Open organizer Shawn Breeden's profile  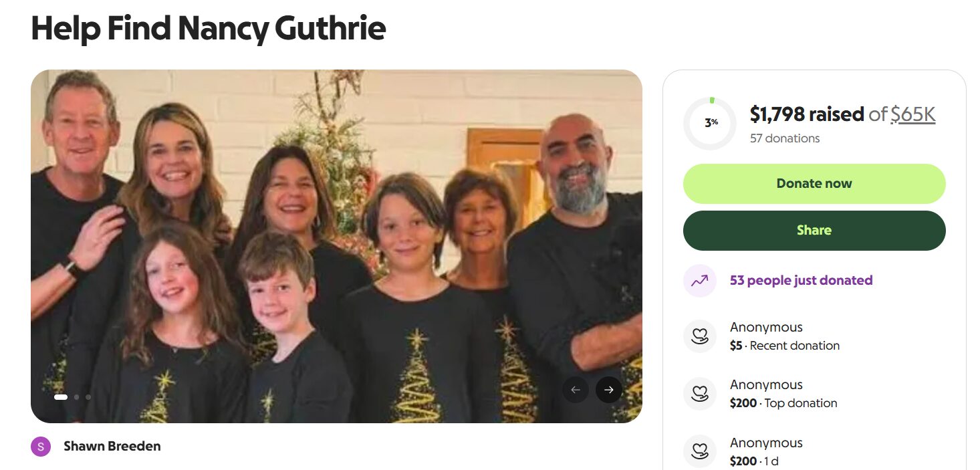pos(112,446)
